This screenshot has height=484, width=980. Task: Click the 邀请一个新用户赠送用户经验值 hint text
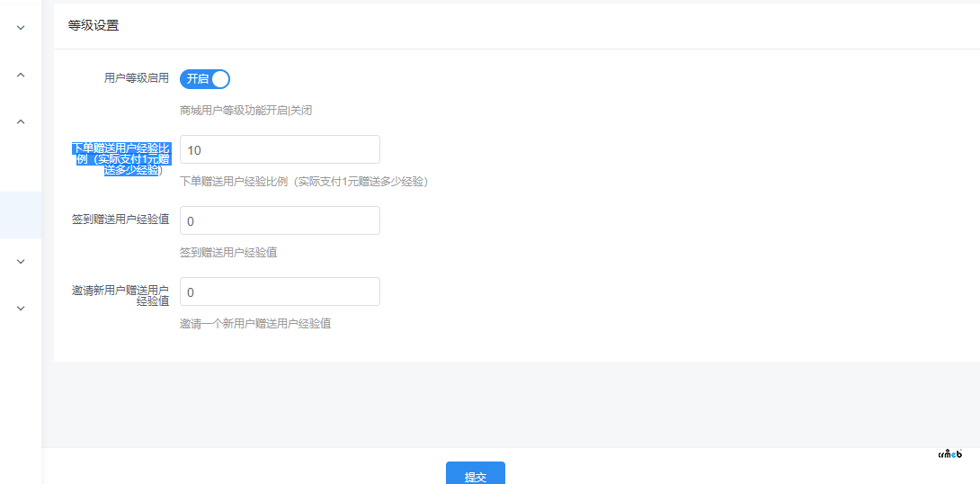click(255, 323)
